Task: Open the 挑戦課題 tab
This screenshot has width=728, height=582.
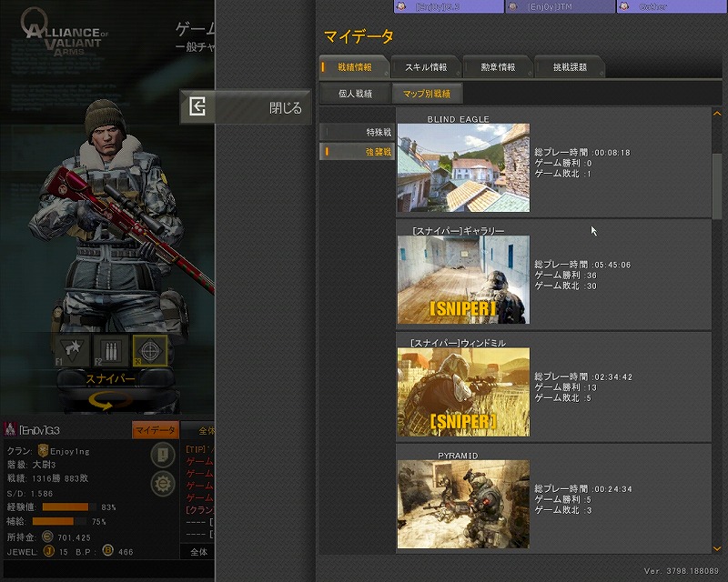Action: click(569, 67)
